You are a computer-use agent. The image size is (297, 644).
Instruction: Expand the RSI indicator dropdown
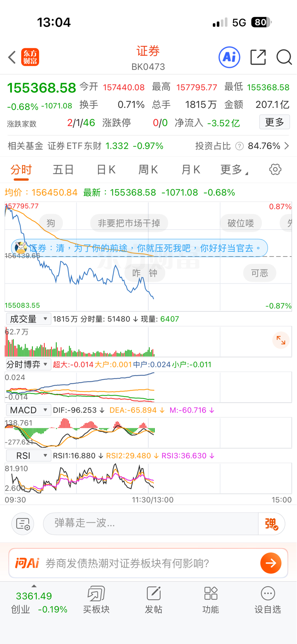coord(29,456)
